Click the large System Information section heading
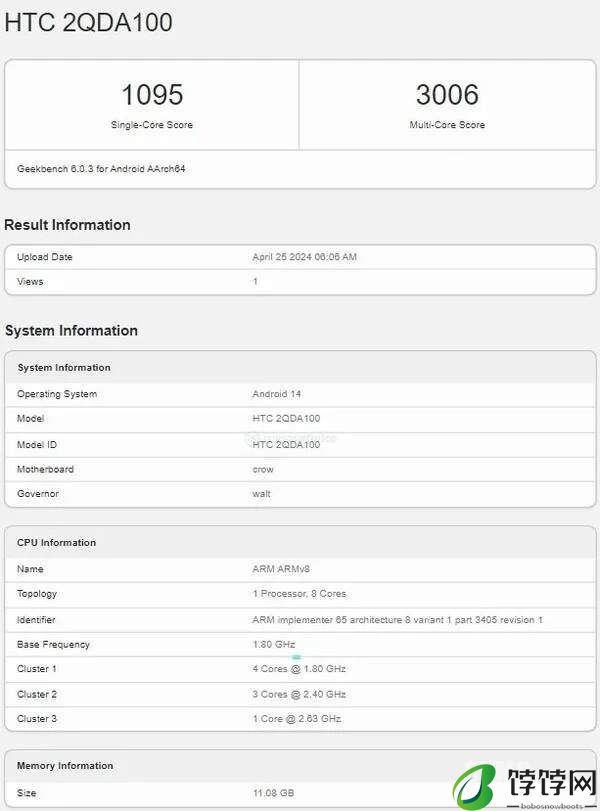600x811 pixels. pos(71,331)
